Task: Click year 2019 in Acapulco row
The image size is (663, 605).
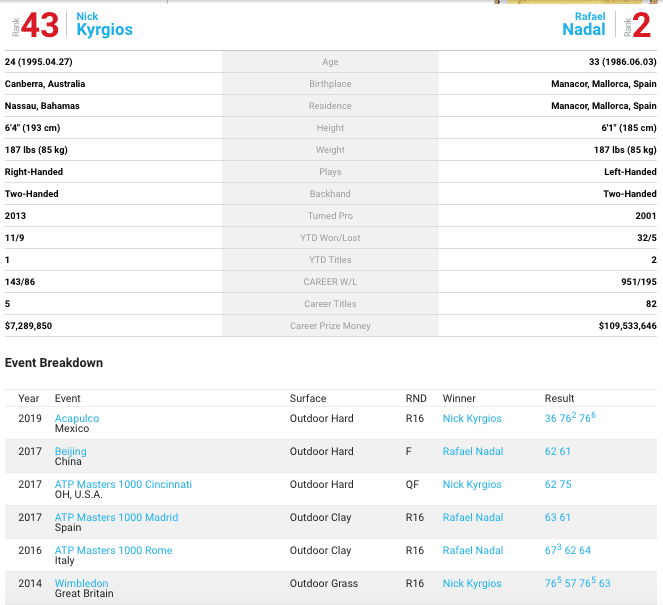Action: pyautogui.click(x=30, y=418)
